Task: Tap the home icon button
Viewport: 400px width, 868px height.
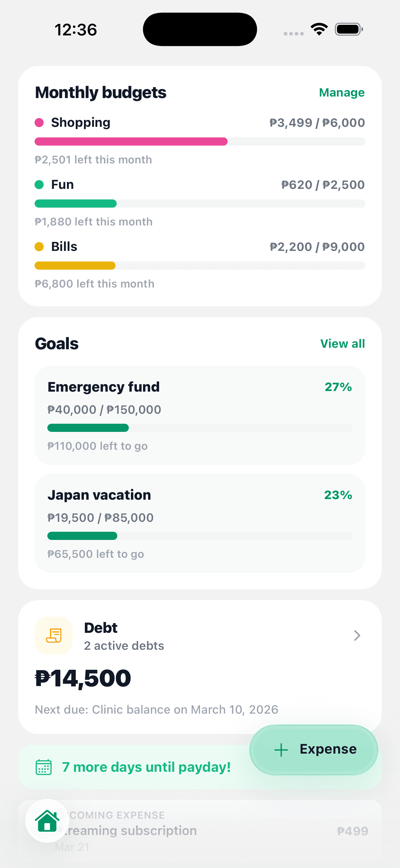Action: tap(47, 820)
